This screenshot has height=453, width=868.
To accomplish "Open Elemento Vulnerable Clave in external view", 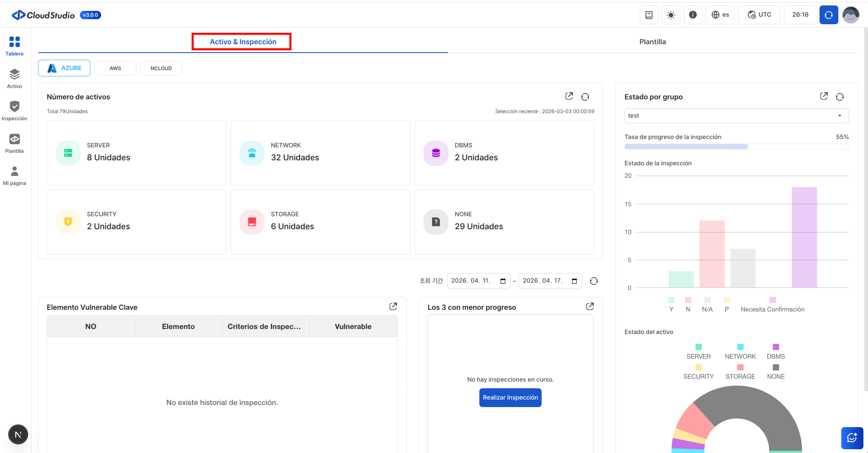I will (x=393, y=306).
